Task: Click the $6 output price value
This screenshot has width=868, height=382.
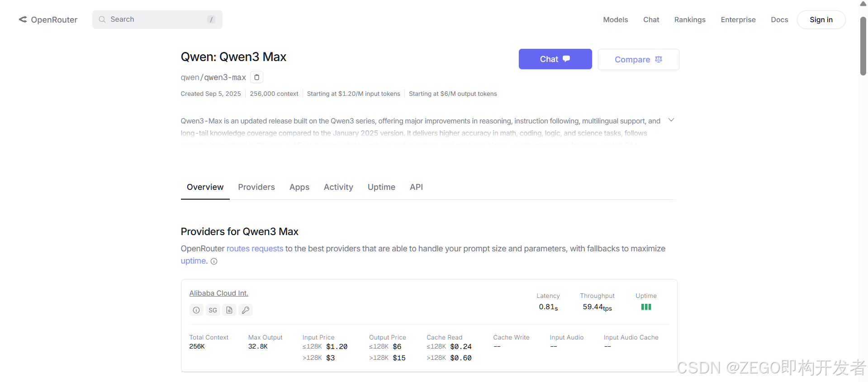Action: 397,346
